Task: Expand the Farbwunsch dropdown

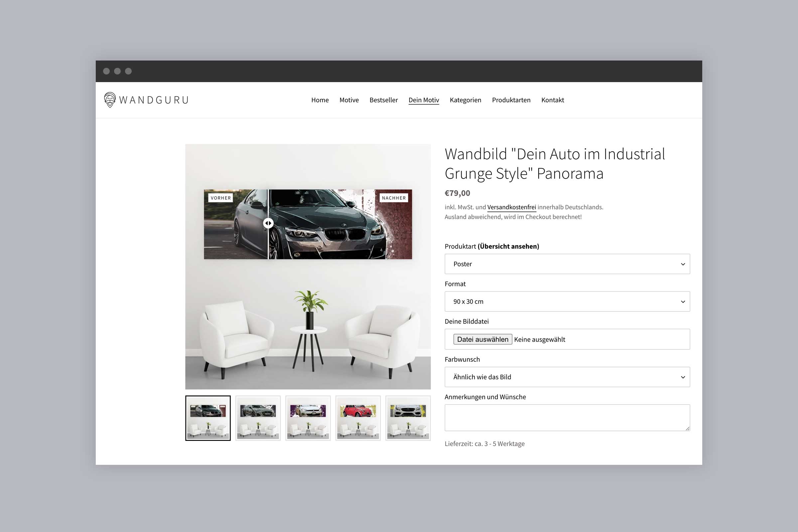Action: [567, 377]
